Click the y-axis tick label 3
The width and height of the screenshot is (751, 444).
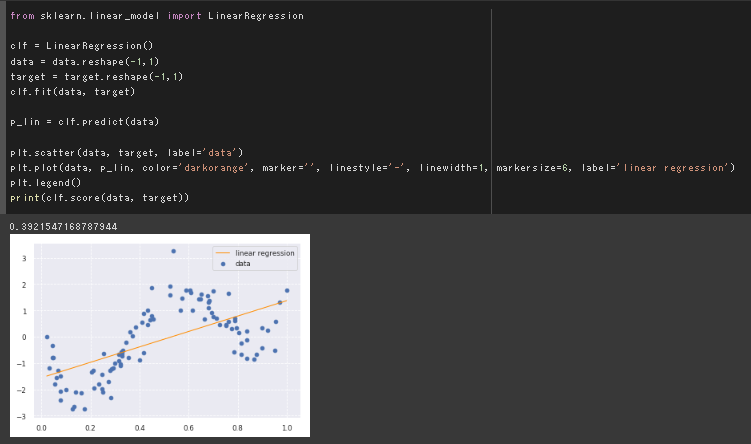tap(23, 259)
